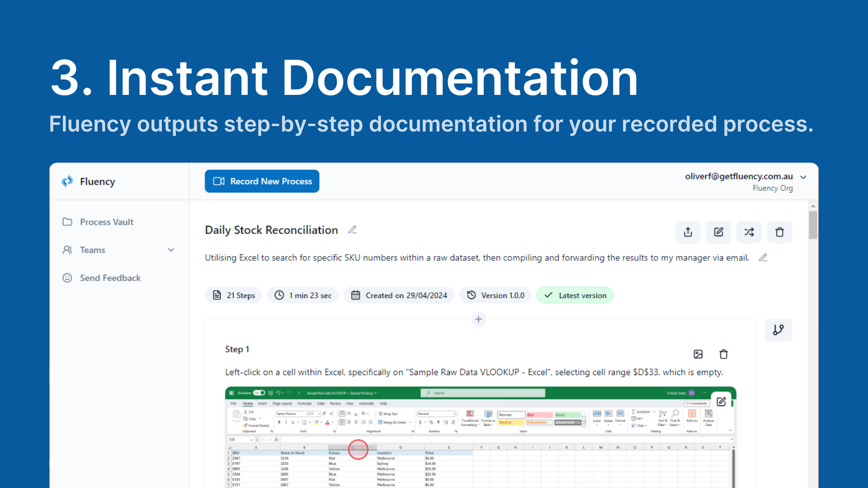The image size is (868, 488).
Task: Click the pencil next to Daily Stock Reconciliation
Action: click(353, 230)
